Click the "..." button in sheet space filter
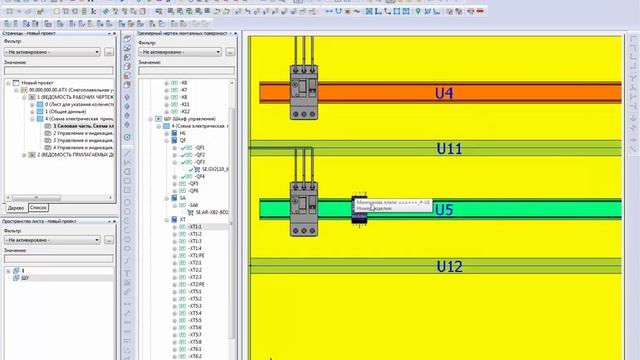Image resolution: width=640 pixels, height=360 pixels. (109, 240)
